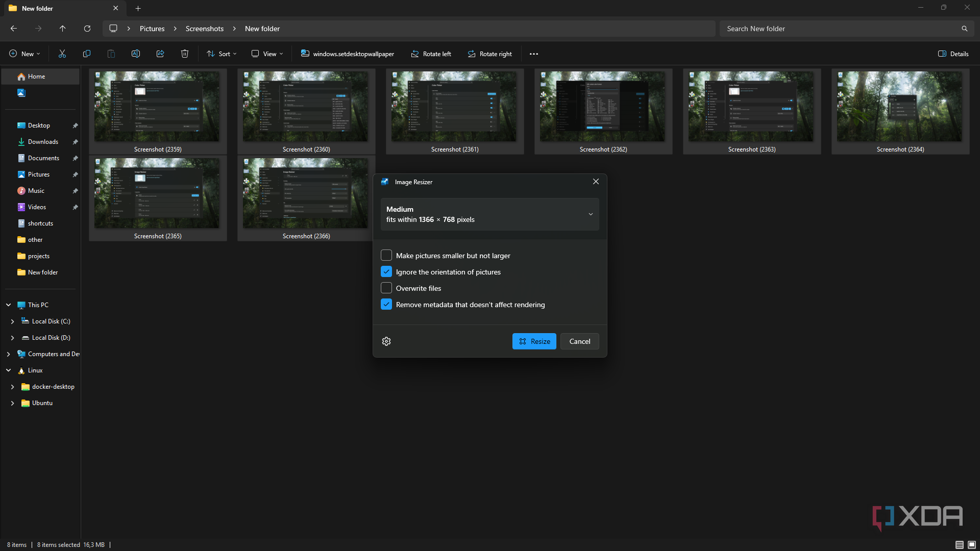Click the Share icon in the toolbar
980x551 pixels.
[160, 54]
